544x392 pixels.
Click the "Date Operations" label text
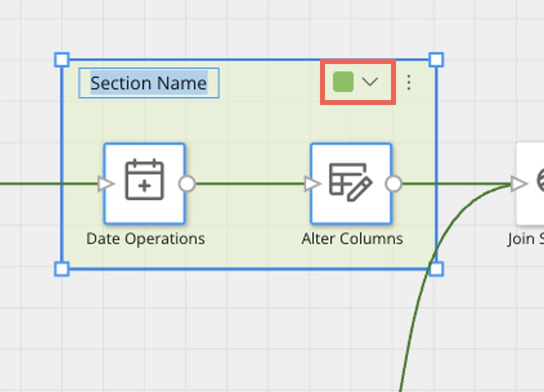tap(145, 239)
